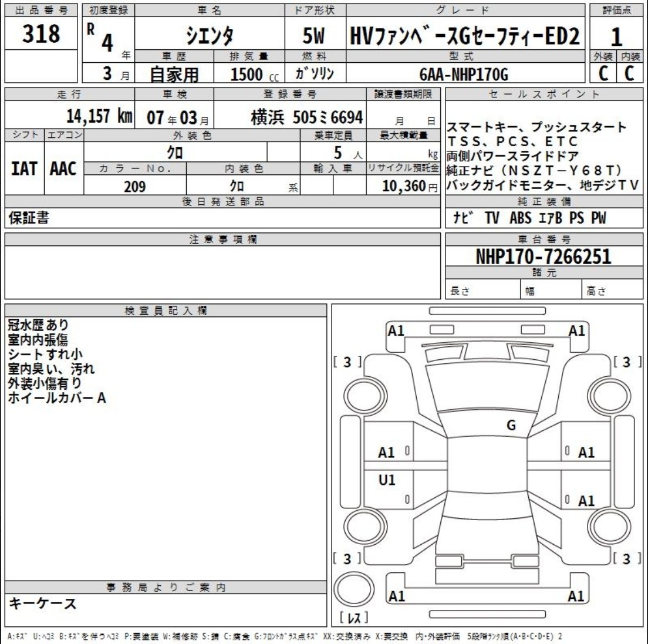Select inspector note 冠水歴あり
The image size is (648, 644).
[38, 325]
